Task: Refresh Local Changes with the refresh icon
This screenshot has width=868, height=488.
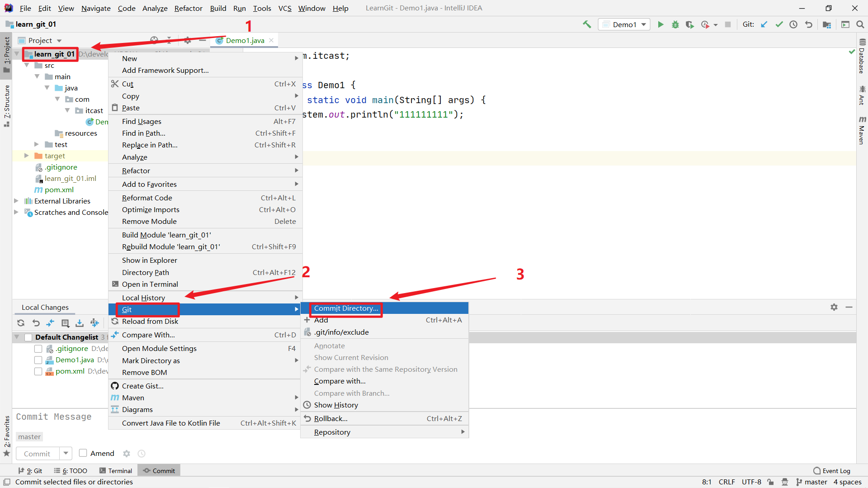Action: coord(21,323)
